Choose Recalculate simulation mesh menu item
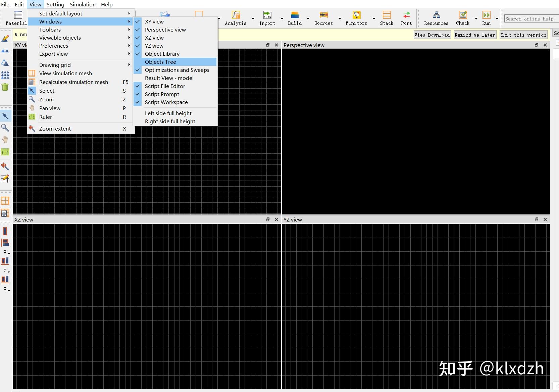Viewport: 559px width, 392px height. click(x=81, y=82)
